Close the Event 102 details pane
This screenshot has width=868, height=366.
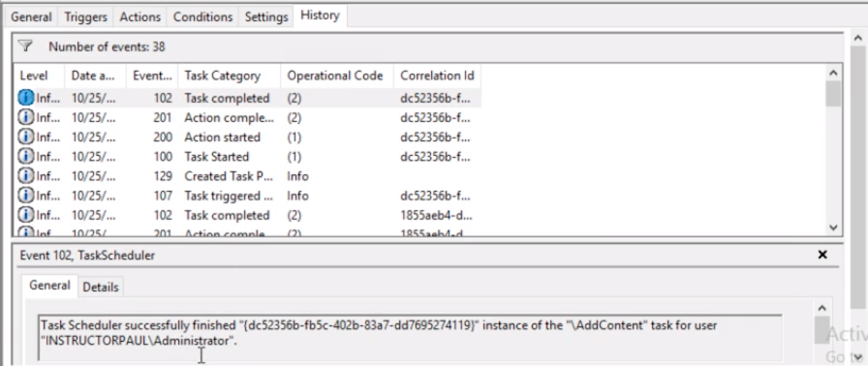pos(822,255)
